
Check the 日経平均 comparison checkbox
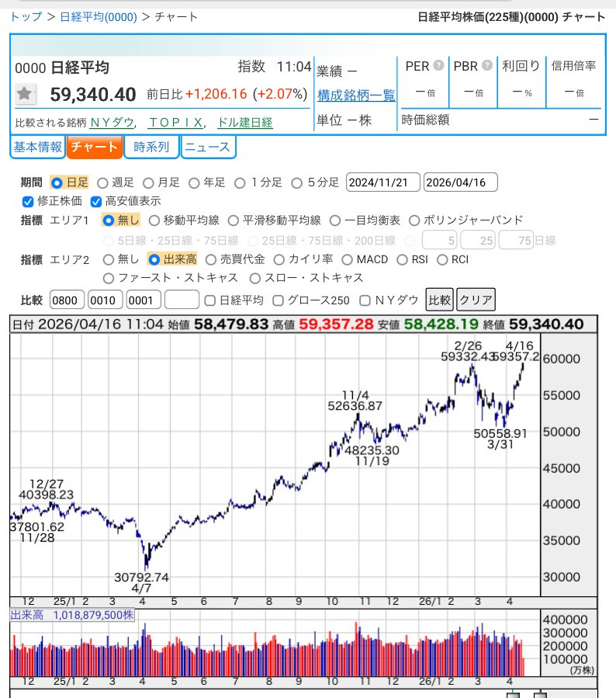coord(210,300)
